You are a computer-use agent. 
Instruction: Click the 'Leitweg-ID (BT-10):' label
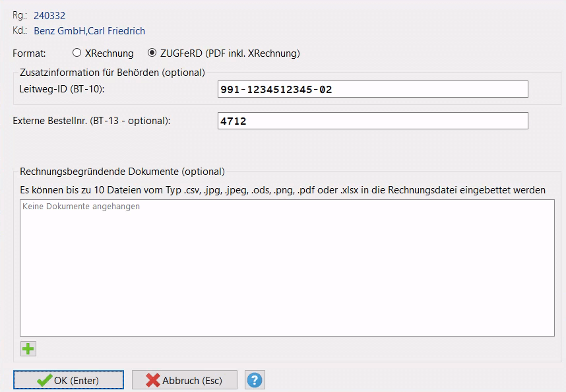[x=63, y=88]
